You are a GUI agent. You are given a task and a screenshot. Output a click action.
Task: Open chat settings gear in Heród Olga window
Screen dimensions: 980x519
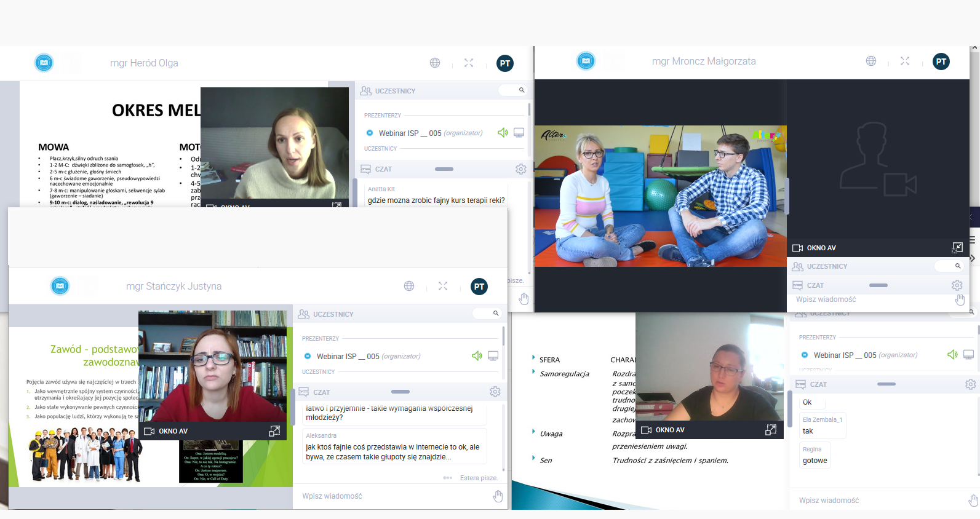[x=521, y=169]
